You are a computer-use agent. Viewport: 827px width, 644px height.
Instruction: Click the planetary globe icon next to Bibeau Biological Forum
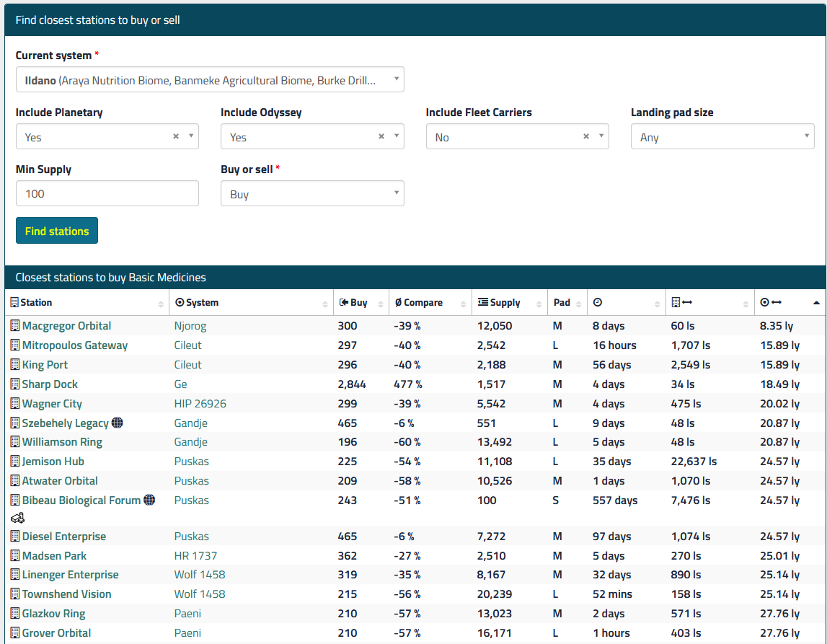(x=149, y=500)
